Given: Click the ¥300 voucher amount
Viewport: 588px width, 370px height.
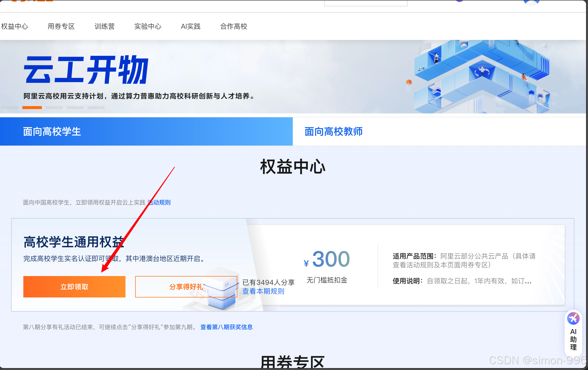Looking at the screenshot, I should [327, 259].
